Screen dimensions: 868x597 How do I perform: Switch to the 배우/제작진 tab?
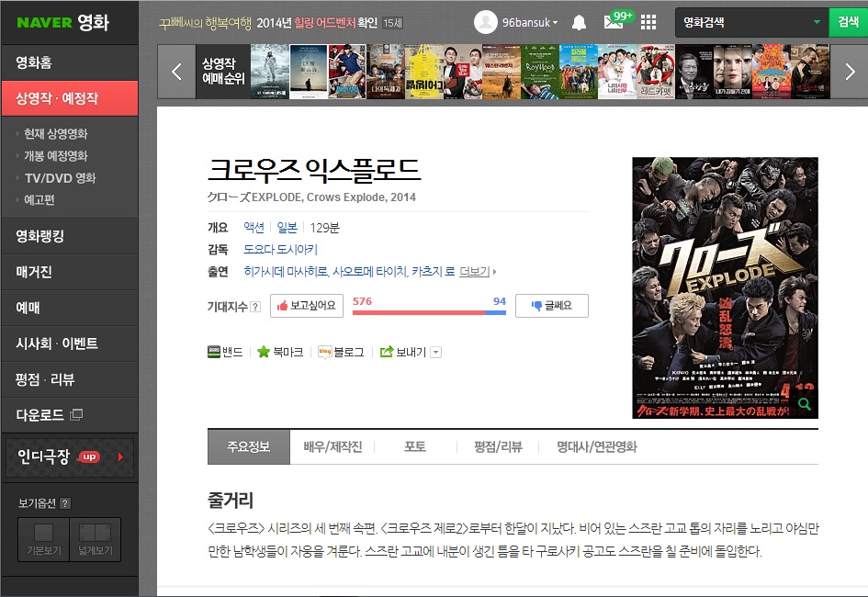pyautogui.click(x=333, y=447)
